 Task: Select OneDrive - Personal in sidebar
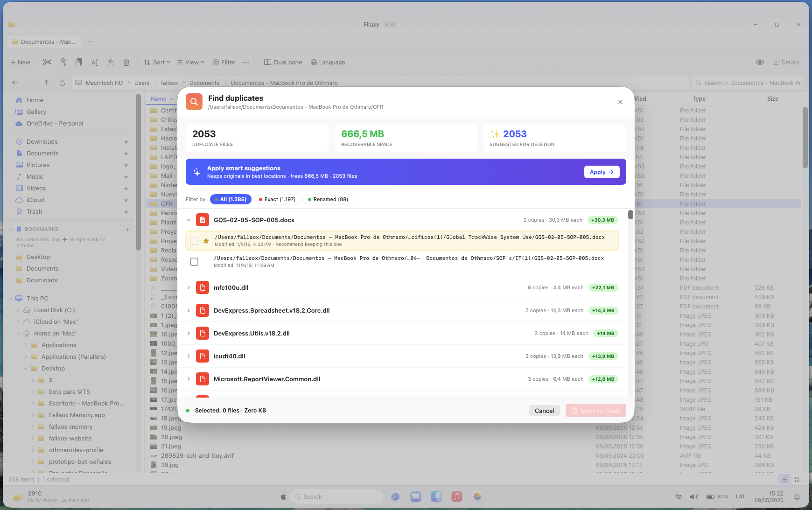(x=55, y=124)
